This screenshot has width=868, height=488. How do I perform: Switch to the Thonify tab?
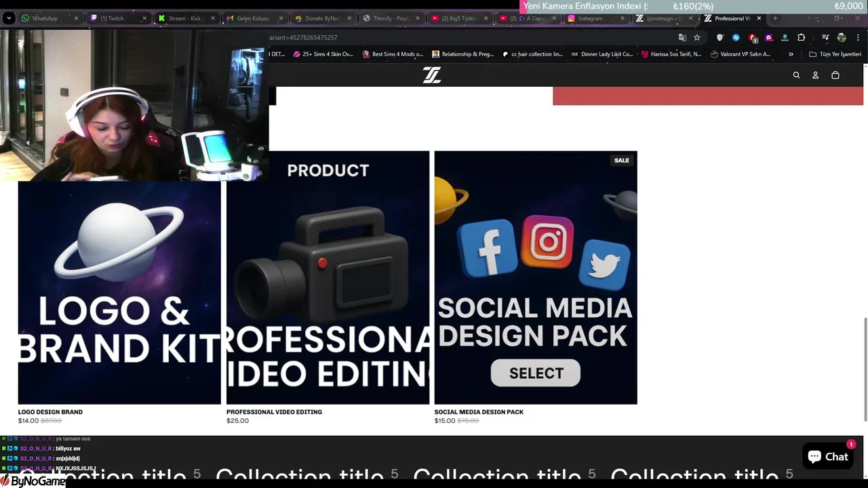pyautogui.click(x=391, y=18)
